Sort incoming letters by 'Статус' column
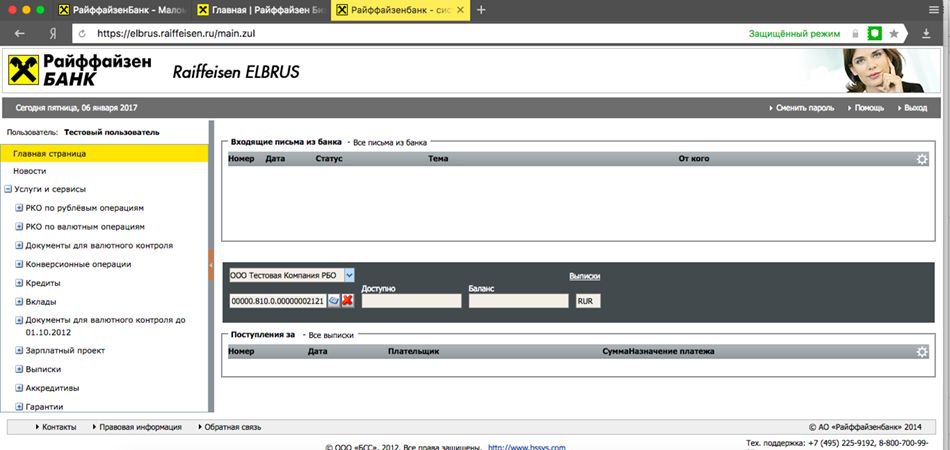The width and height of the screenshot is (950, 450). click(x=329, y=159)
